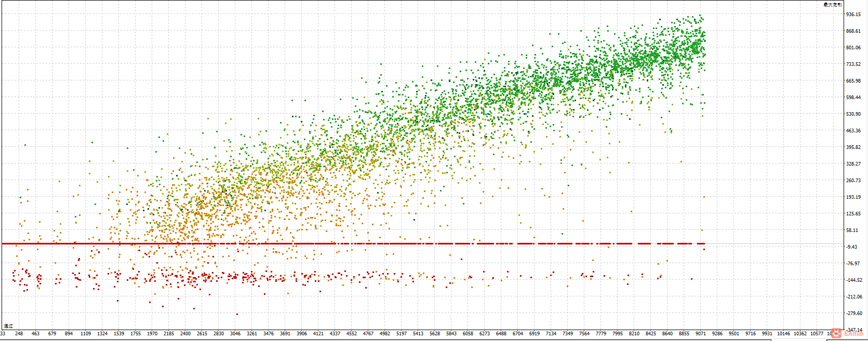
Task: Click the 8210 X-axis label
Action: (x=634, y=334)
